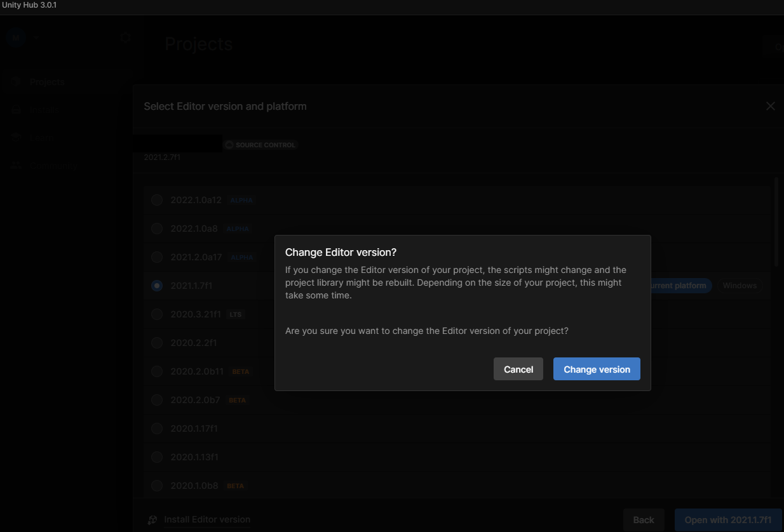The height and width of the screenshot is (532, 784).
Task: Click the account avatar circle
Action: (x=15, y=37)
